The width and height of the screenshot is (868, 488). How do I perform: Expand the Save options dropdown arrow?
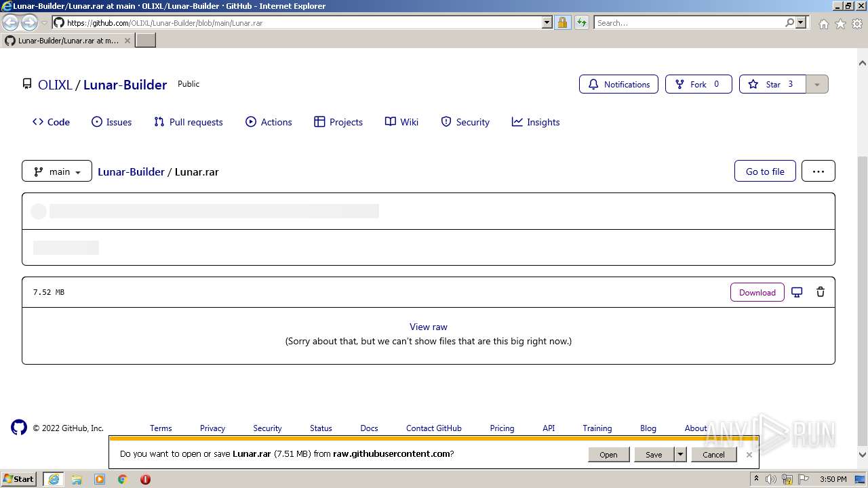680,455
